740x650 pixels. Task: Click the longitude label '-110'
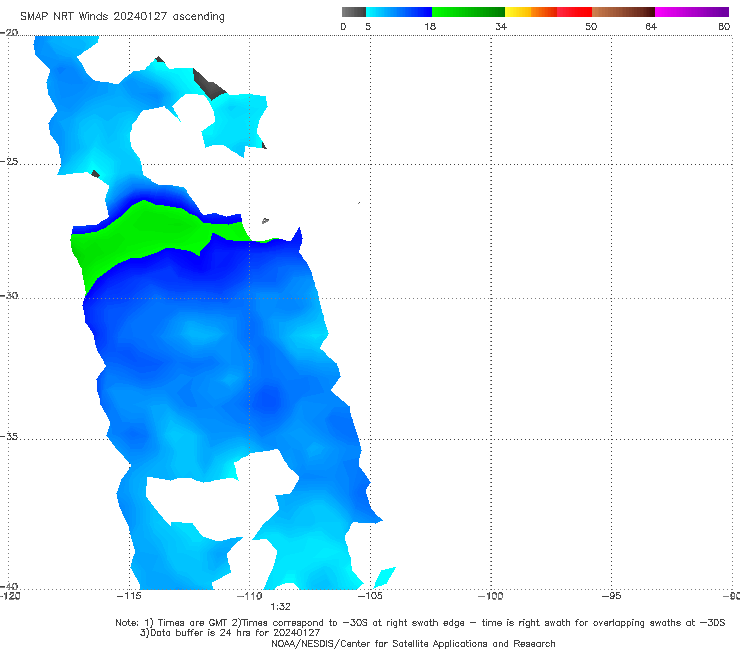pyautogui.click(x=250, y=596)
